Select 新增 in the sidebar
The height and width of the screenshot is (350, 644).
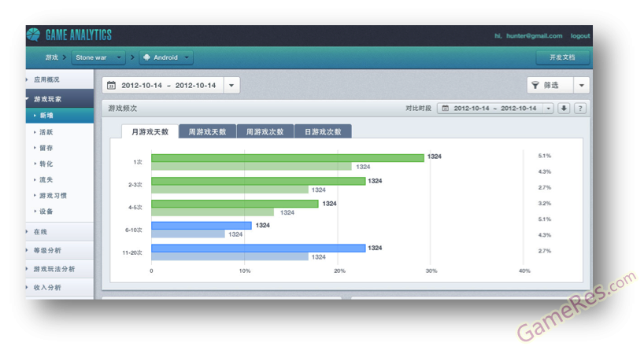click(60, 116)
